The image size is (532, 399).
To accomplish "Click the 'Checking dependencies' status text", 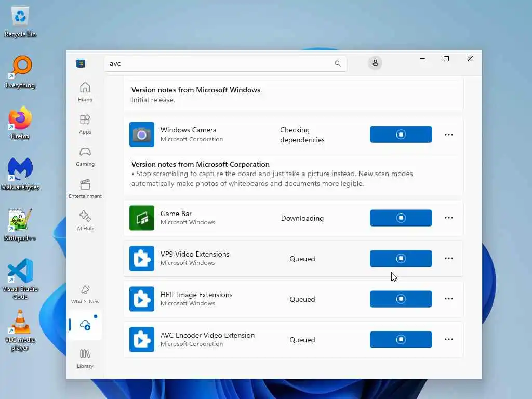I will pyautogui.click(x=302, y=135).
